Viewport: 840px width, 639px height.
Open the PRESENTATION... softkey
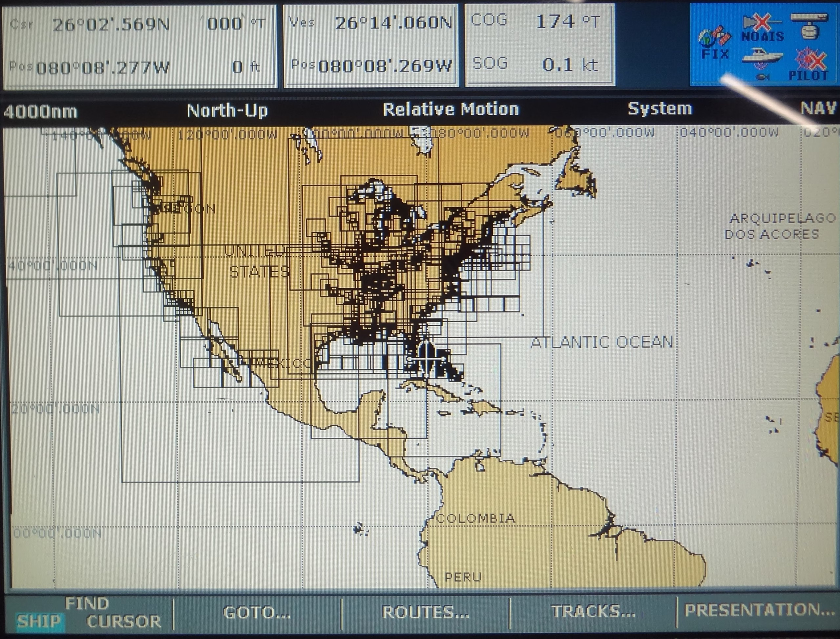pos(758,610)
